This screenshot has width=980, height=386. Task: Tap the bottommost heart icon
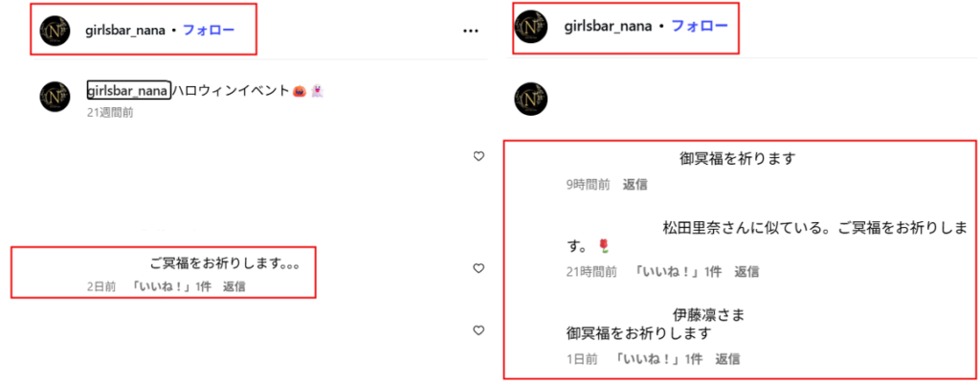(479, 329)
